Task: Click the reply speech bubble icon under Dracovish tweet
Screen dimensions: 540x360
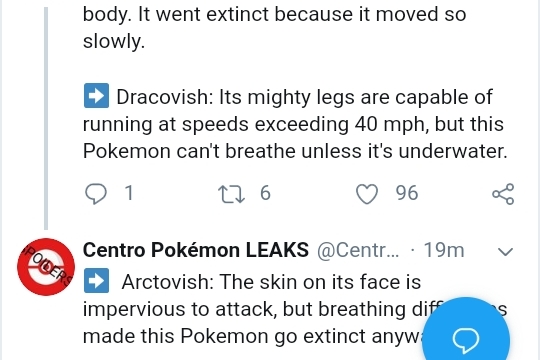Action: click(95, 194)
